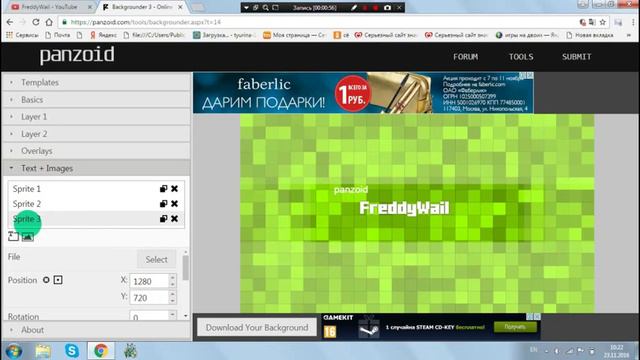
Task: Expand the Layer 1 section
Action: (x=96, y=117)
